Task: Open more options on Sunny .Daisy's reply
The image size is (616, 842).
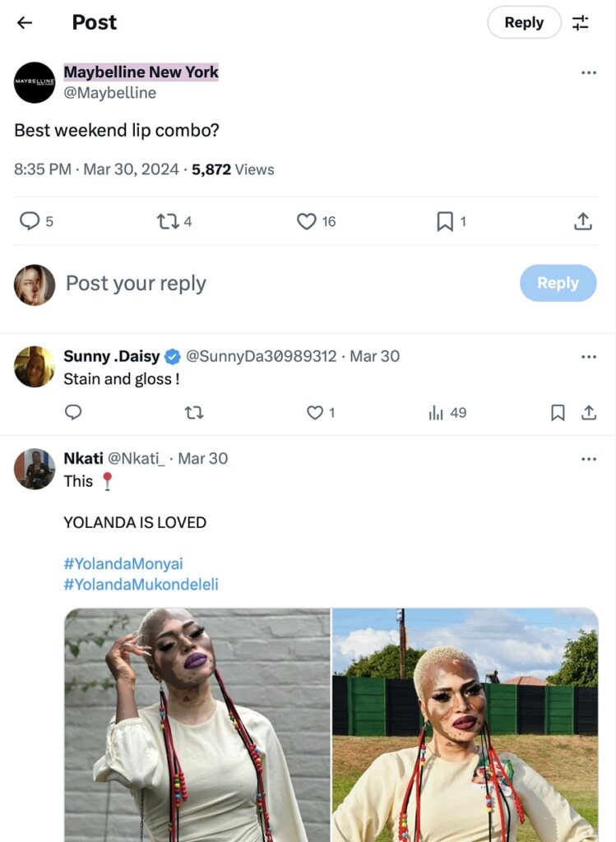Action: pyautogui.click(x=589, y=357)
